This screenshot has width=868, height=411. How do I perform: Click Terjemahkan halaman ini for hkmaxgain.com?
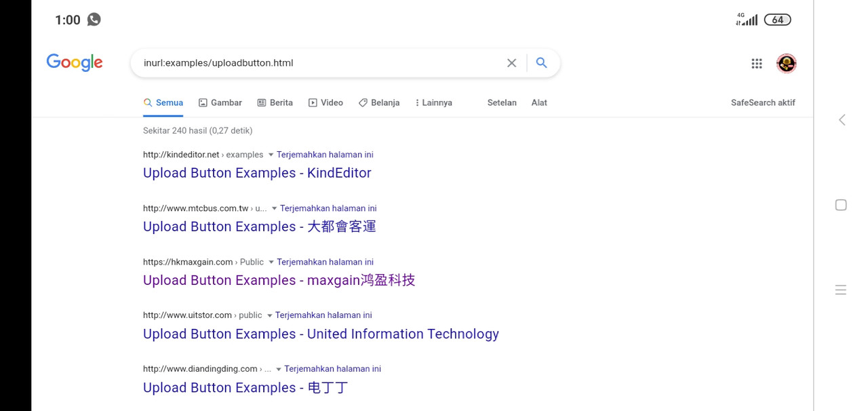coord(325,262)
